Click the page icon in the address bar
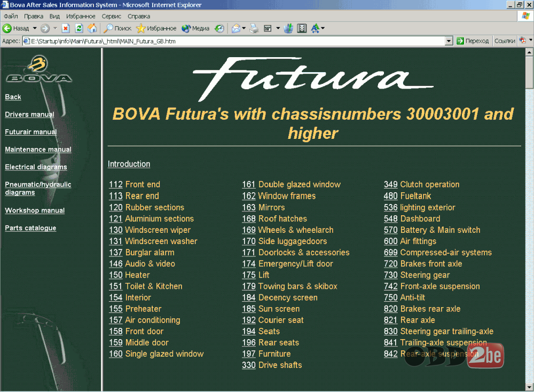Image resolution: width=534 pixels, height=392 pixels. [27, 41]
